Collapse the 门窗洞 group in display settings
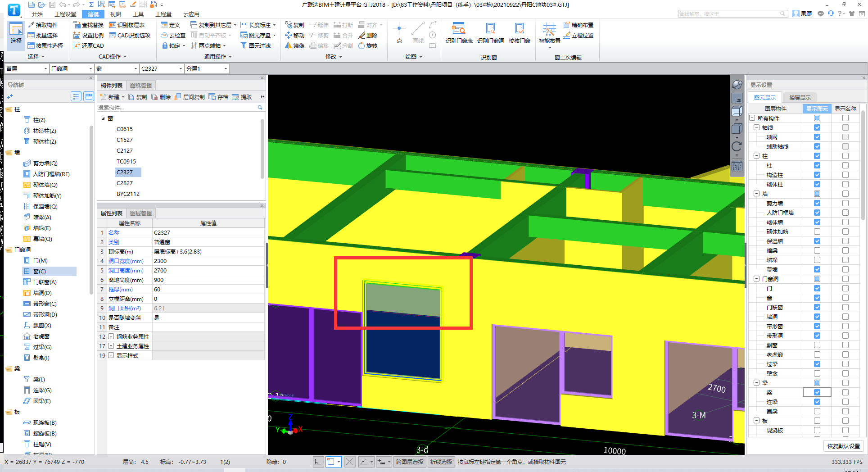Image resolution: width=868 pixels, height=472 pixels. pyautogui.click(x=757, y=279)
